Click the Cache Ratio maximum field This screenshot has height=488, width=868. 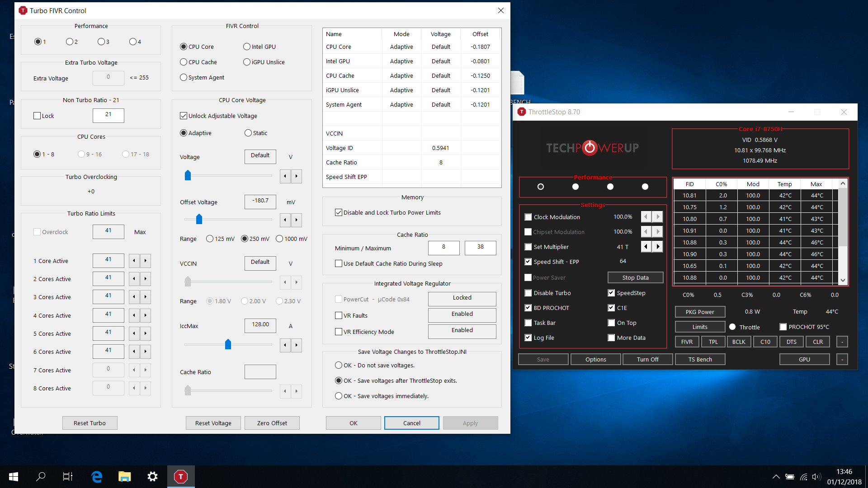[x=480, y=247]
